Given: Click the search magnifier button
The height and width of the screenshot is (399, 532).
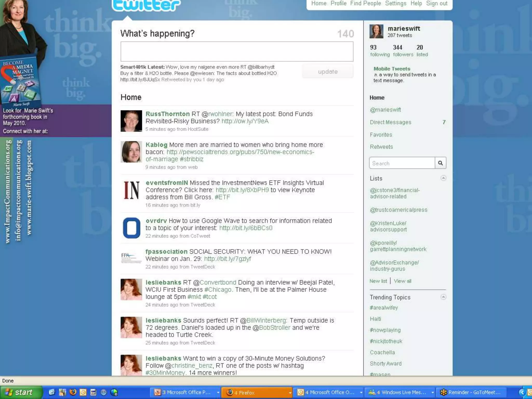Looking at the screenshot, I should point(440,163).
